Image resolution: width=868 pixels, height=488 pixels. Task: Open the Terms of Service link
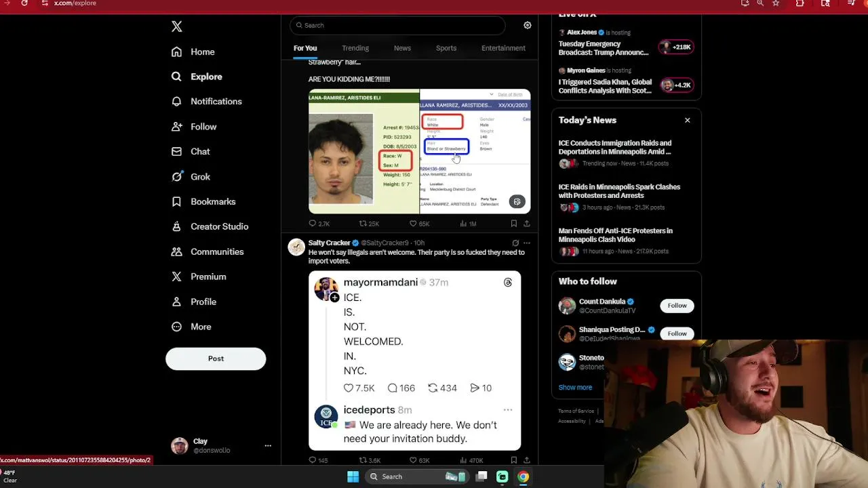[576, 411]
